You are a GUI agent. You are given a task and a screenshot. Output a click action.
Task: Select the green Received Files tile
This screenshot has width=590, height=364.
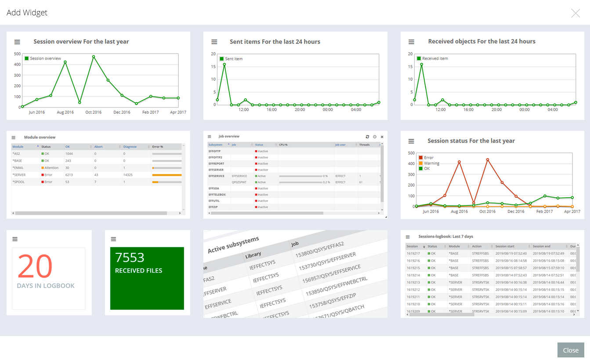tap(147, 278)
